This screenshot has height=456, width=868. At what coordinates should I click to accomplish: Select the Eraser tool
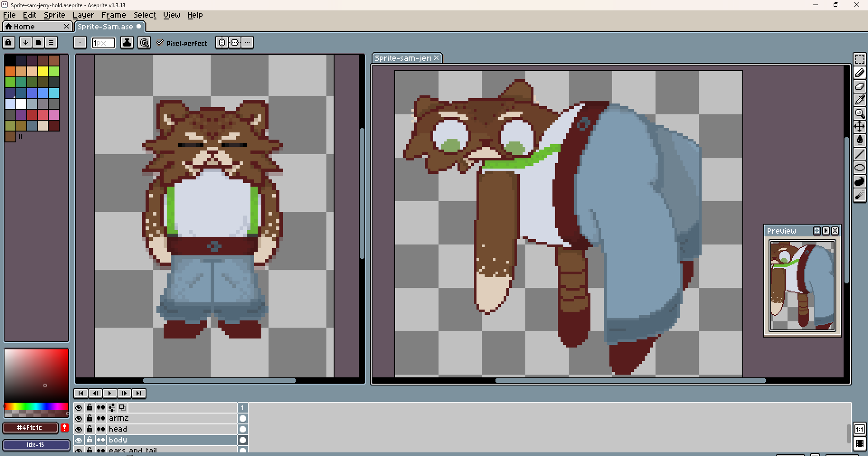[859, 86]
